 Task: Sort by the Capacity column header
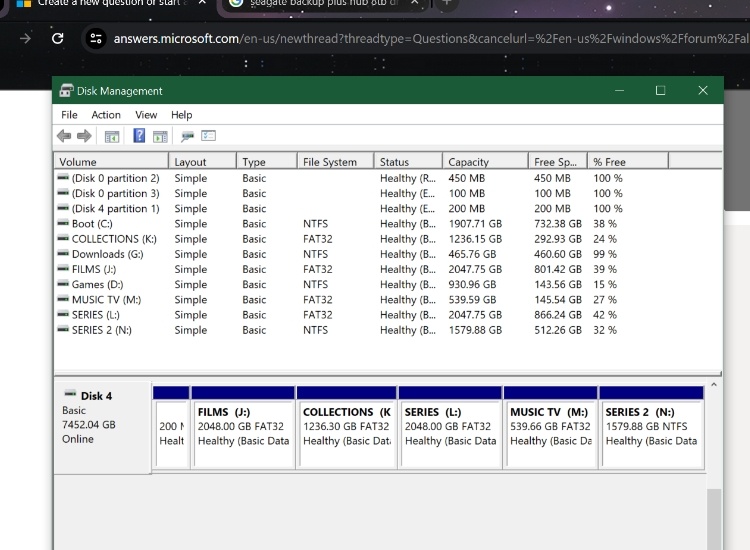[485, 162]
